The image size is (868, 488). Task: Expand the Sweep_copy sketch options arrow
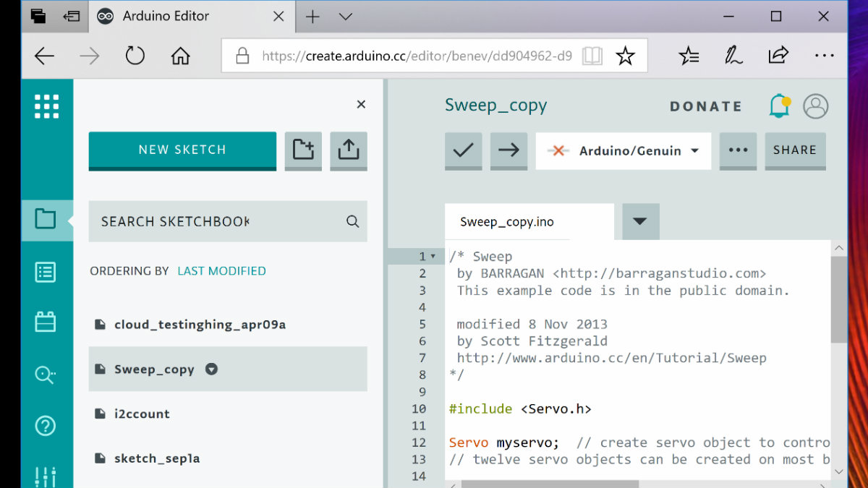tap(211, 369)
